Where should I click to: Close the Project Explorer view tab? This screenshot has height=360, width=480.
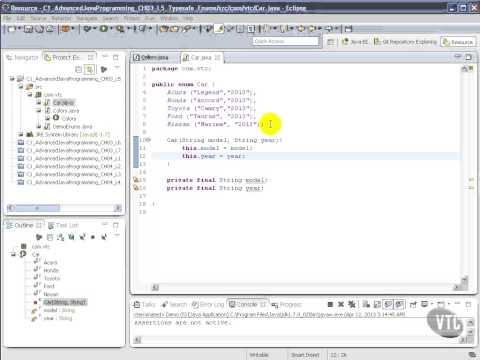(91, 57)
